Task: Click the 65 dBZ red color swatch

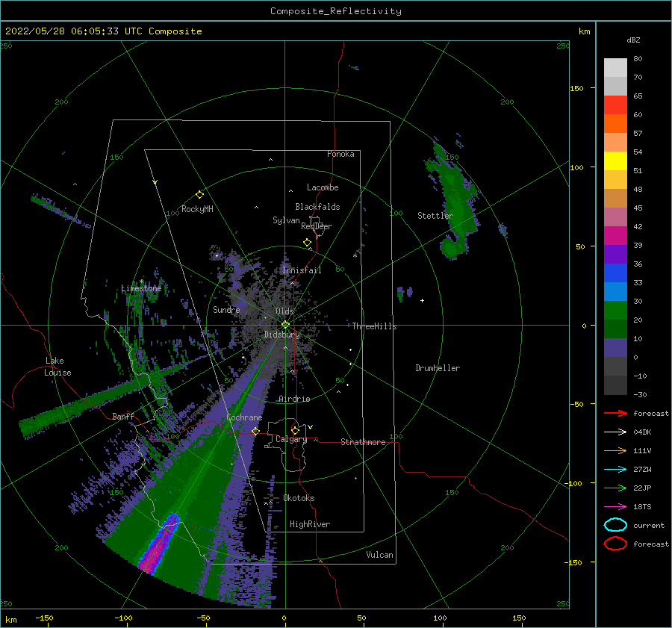Action: point(615,105)
